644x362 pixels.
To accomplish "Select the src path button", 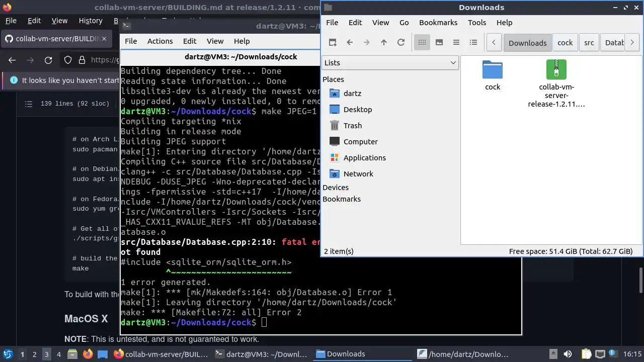I will click(x=589, y=43).
